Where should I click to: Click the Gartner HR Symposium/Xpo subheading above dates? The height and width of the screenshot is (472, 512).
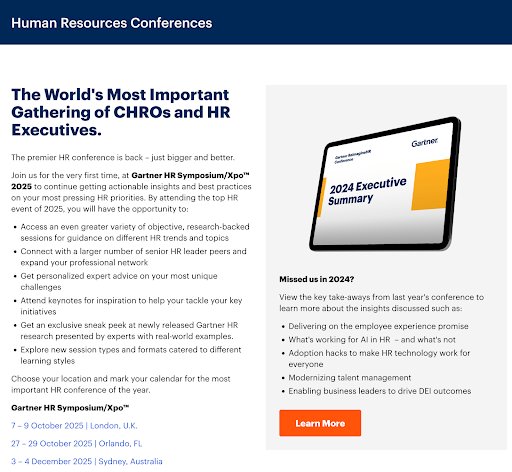coord(70,408)
